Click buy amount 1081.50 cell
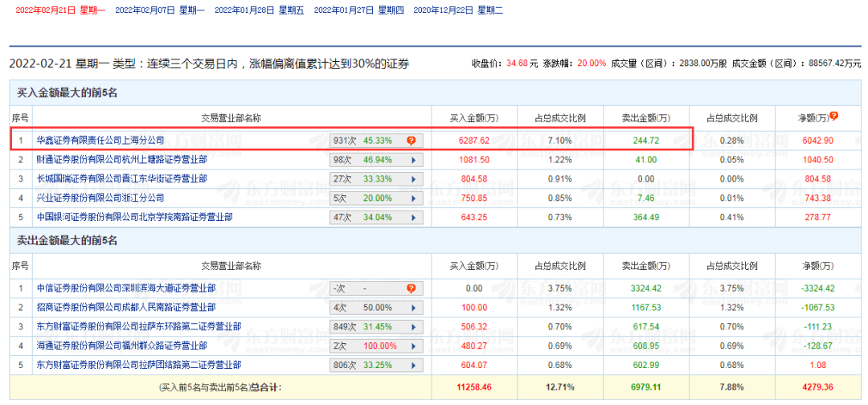This screenshot has width=868, height=405. (474, 160)
